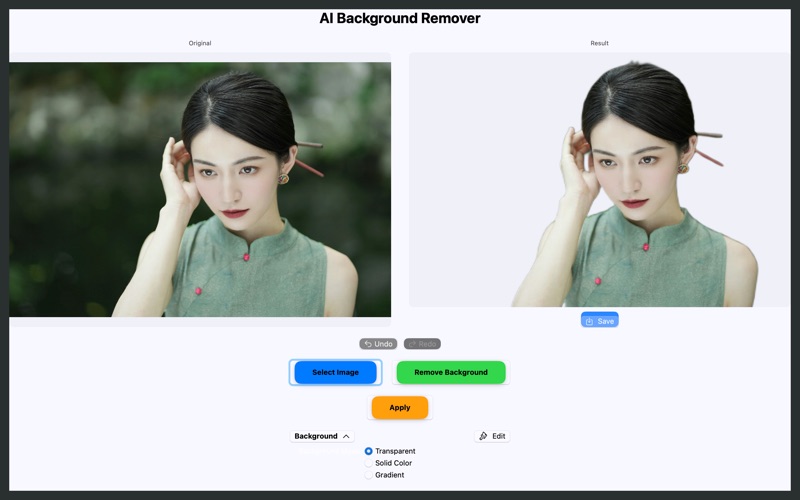Click the earring in the Result image
The height and width of the screenshot is (500, 800).
(x=683, y=167)
